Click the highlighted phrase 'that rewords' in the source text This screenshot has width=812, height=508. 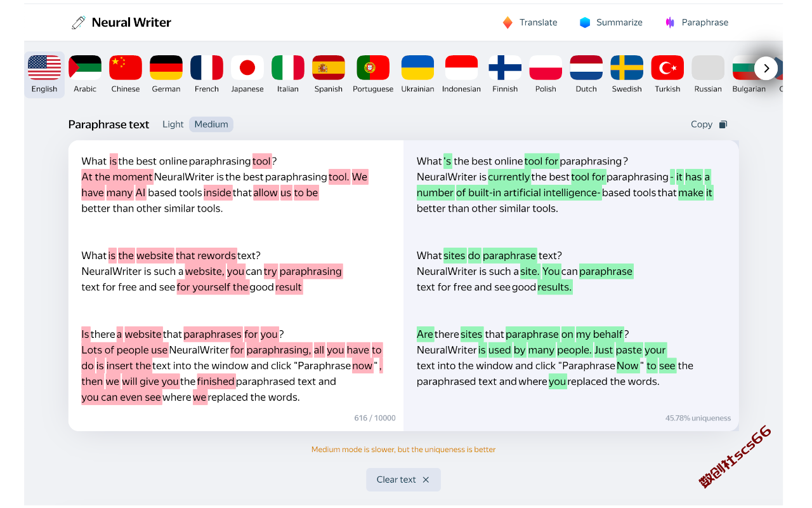point(206,255)
